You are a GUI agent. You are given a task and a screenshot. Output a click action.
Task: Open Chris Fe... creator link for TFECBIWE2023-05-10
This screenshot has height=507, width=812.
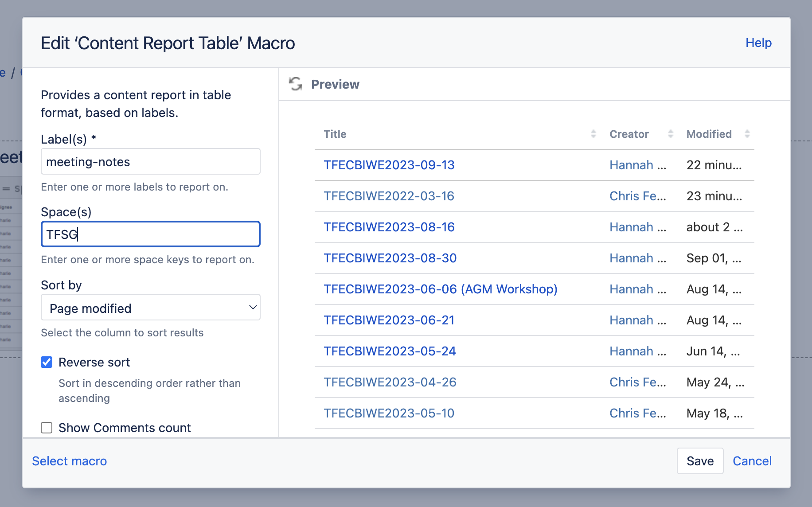click(x=638, y=413)
